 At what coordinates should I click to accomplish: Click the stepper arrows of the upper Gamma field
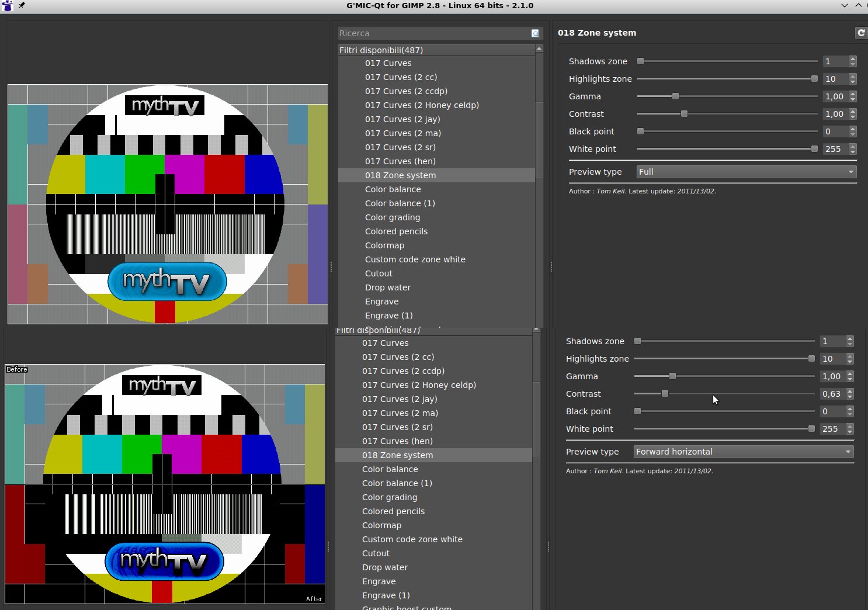pyautogui.click(x=853, y=96)
